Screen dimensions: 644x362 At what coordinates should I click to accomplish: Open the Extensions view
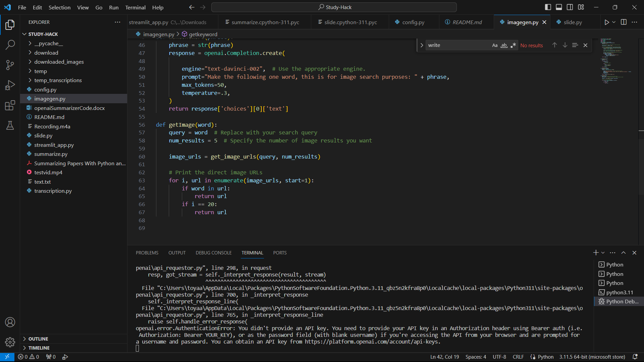tap(10, 106)
